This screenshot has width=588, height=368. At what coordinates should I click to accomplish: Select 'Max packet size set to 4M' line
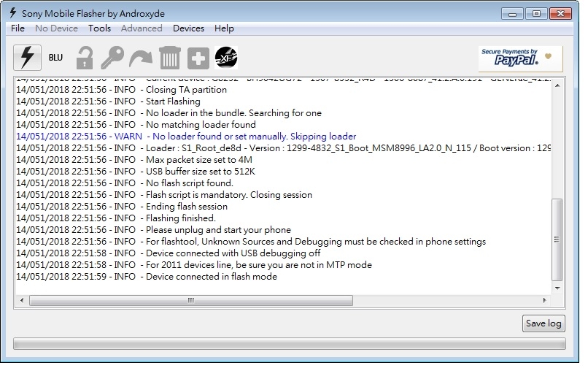(134, 160)
